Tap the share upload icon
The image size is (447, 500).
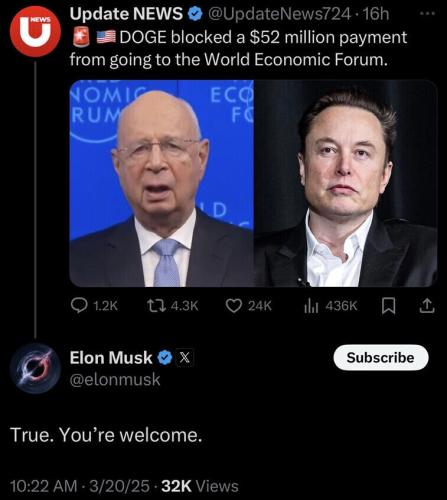428,306
